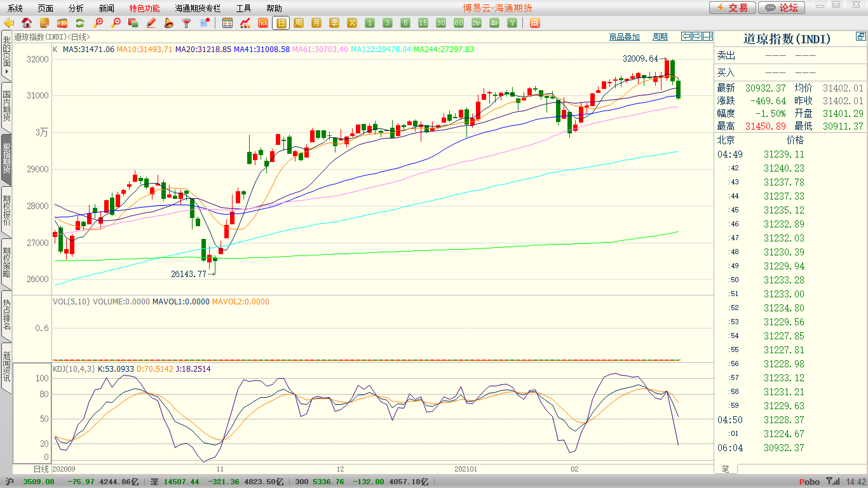Viewport: 868px width, 488px height.
Task: Click the multi-window layout icon
Action: click(x=534, y=23)
